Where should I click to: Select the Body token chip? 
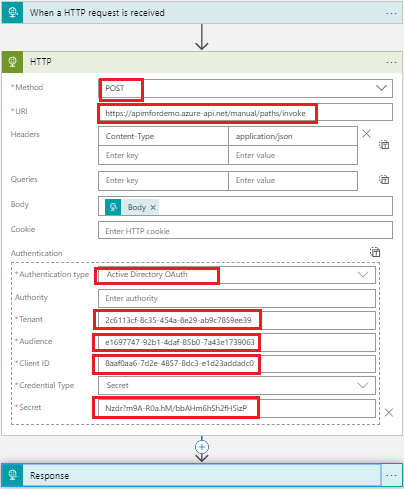pyautogui.click(x=132, y=207)
